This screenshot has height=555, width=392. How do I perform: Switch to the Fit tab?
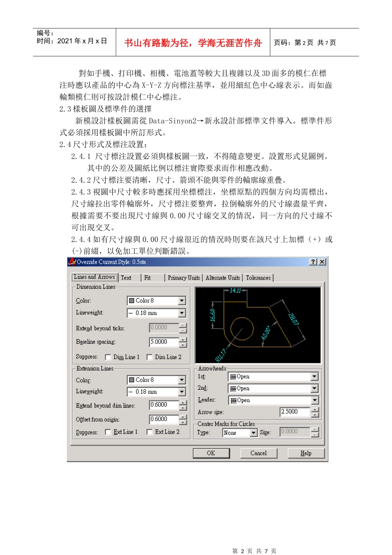click(147, 278)
